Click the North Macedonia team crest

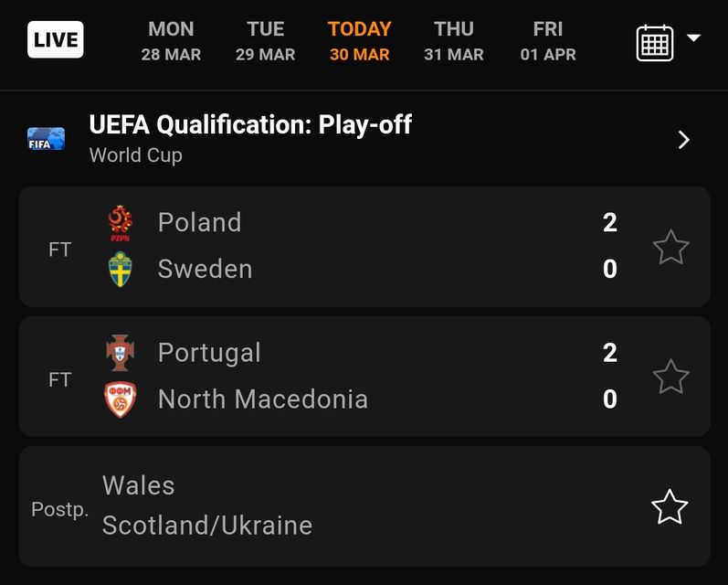120,399
